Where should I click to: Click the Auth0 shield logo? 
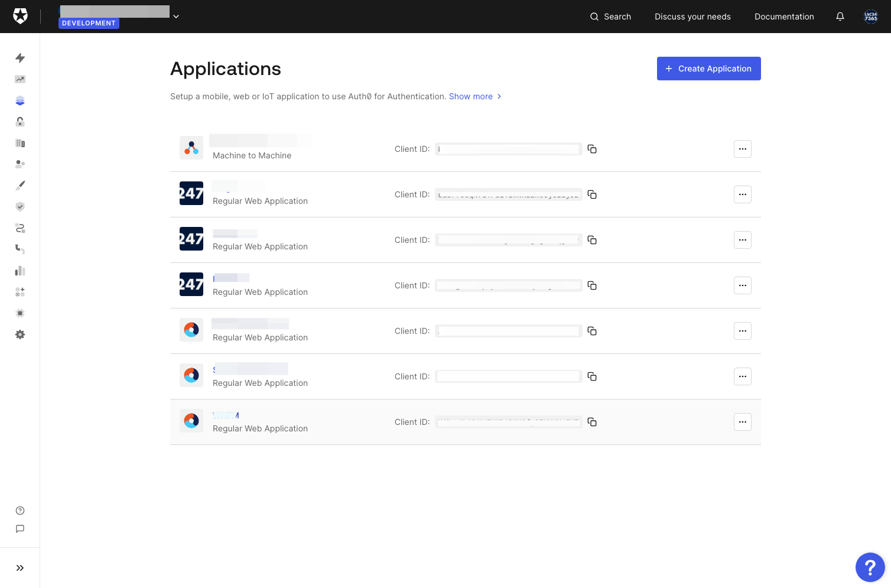click(20, 16)
